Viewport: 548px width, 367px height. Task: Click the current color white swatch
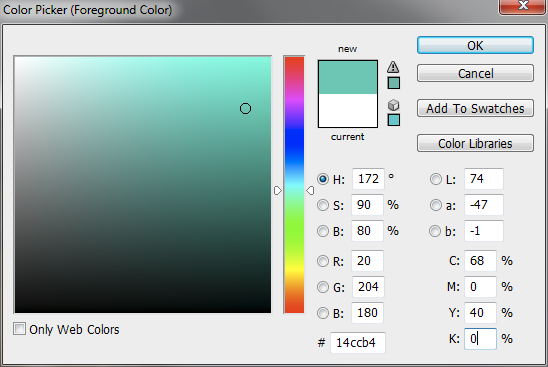348,110
